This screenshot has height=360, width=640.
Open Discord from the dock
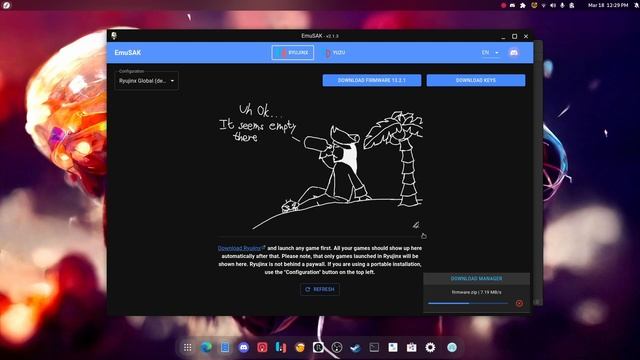tap(244, 347)
